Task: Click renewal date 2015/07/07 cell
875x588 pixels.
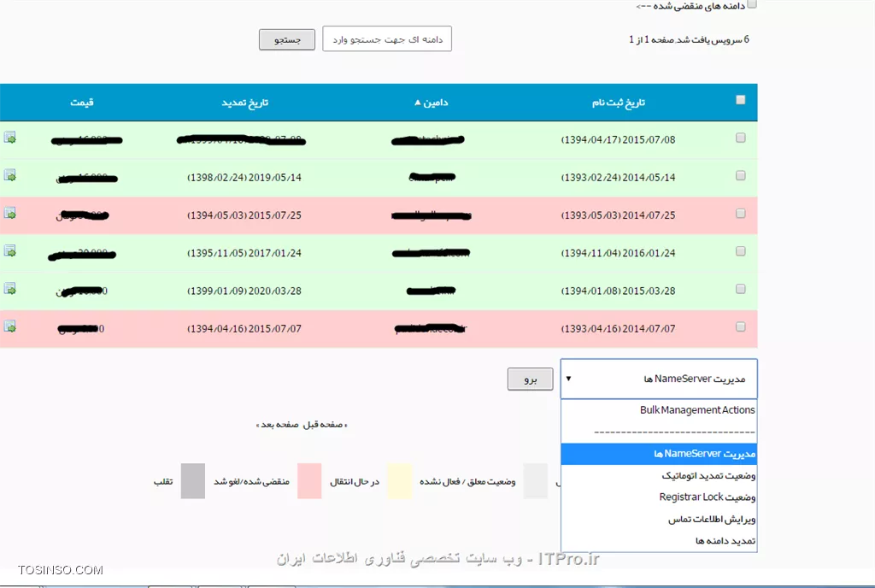Action: point(244,329)
